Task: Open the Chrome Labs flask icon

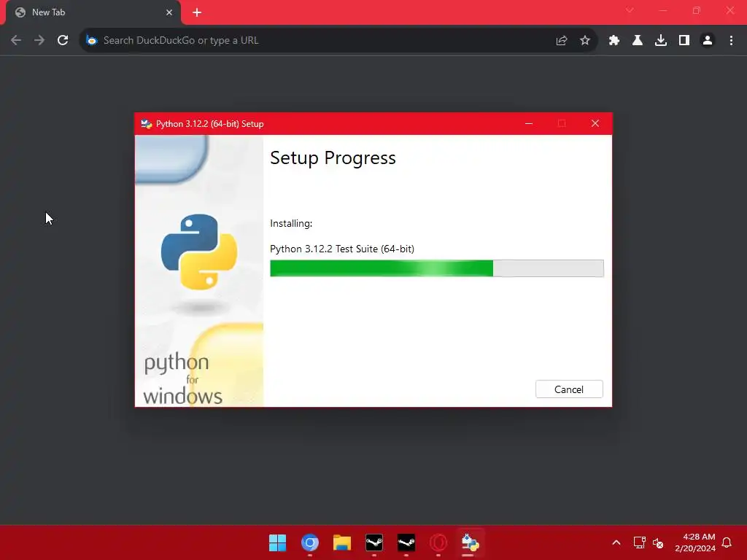Action: coord(638,41)
